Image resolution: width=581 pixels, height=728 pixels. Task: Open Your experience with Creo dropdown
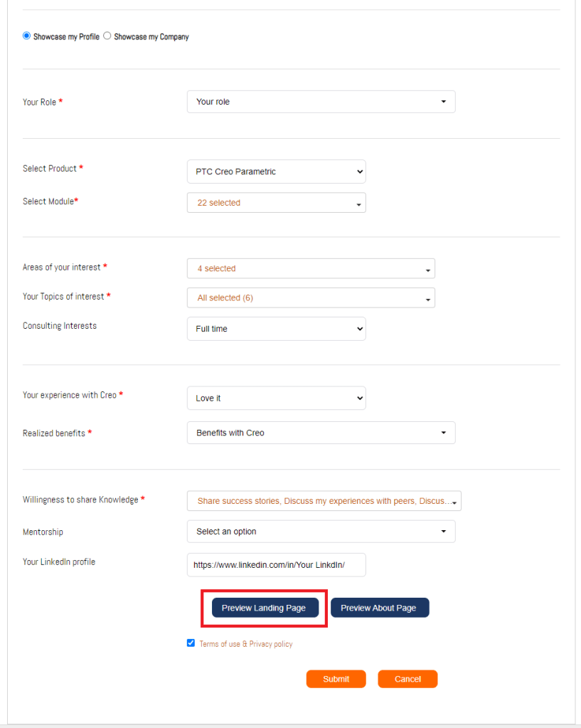[x=276, y=399]
